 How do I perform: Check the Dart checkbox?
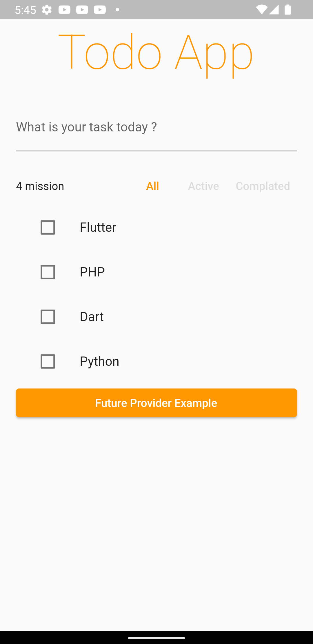pos(48,317)
